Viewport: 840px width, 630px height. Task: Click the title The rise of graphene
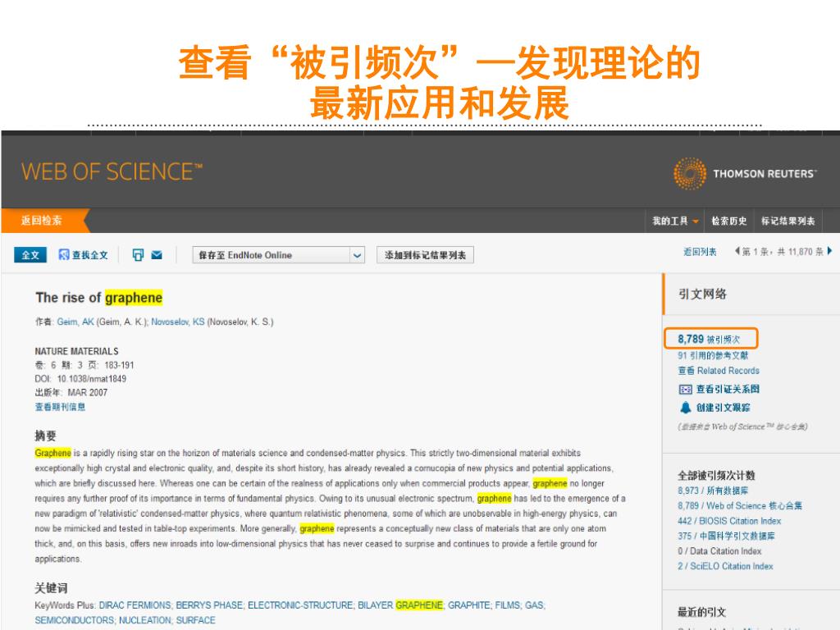click(x=99, y=298)
